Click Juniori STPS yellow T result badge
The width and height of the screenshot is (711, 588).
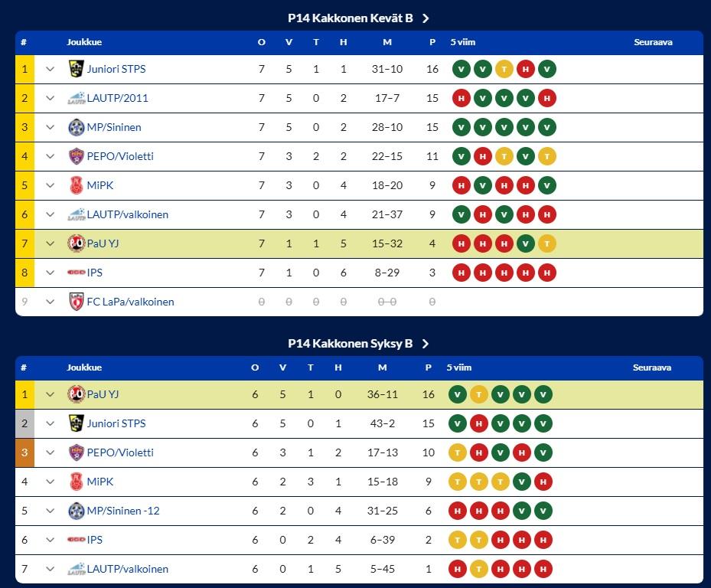tap(504, 69)
